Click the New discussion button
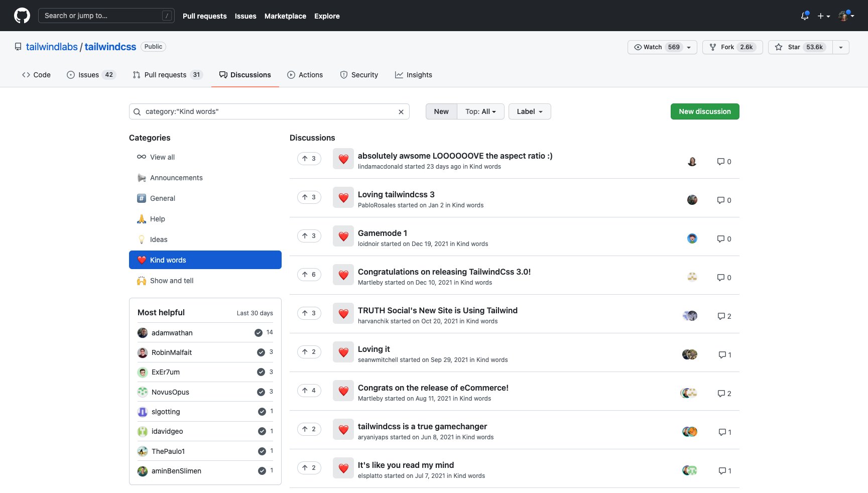The width and height of the screenshot is (868, 493). pos(705,111)
